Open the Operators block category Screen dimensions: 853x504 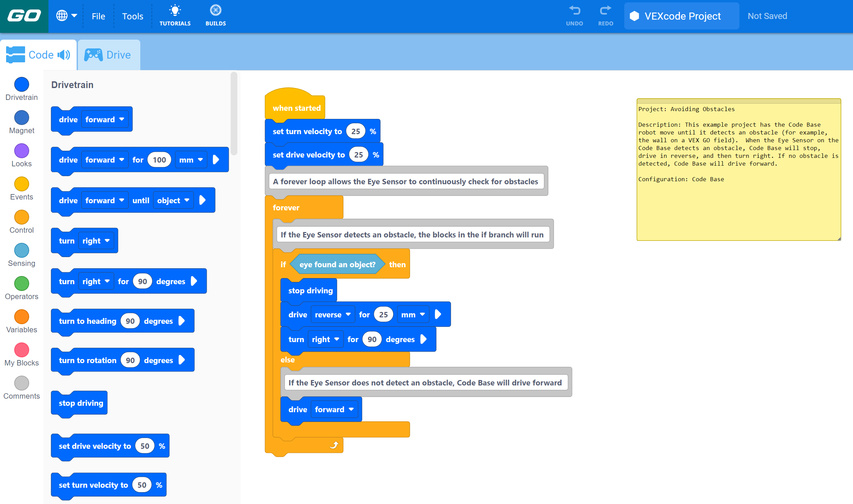(21, 284)
